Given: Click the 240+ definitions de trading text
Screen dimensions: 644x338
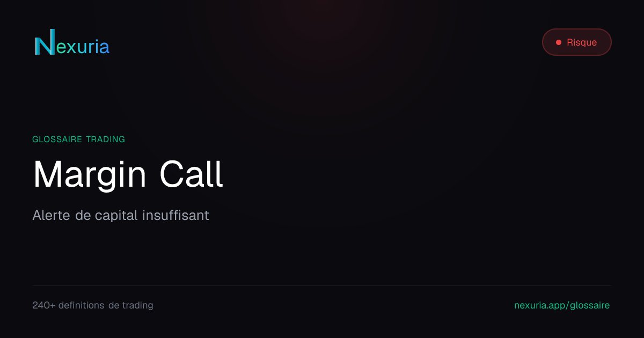Looking at the screenshot, I should point(93,305).
